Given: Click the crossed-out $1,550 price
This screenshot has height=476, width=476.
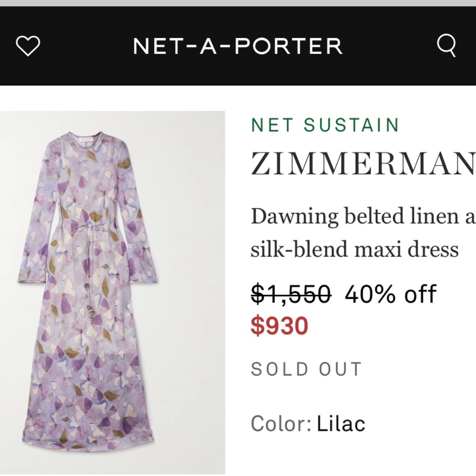Looking at the screenshot, I should [x=290, y=294].
